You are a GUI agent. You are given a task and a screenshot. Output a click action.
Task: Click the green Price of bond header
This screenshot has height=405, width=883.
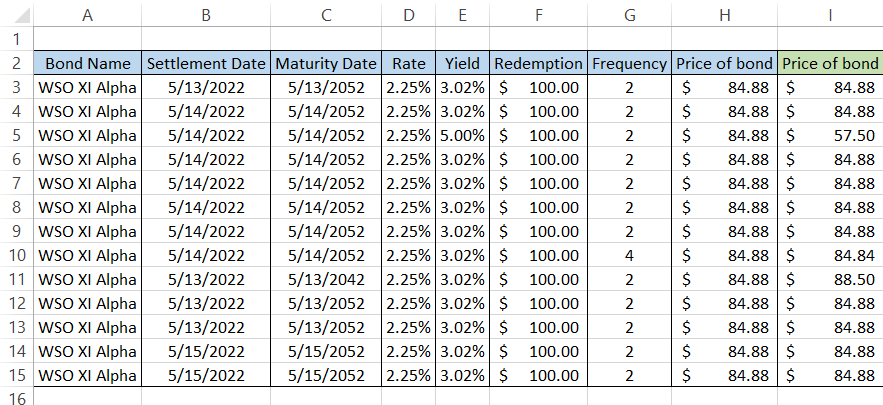[830, 63]
